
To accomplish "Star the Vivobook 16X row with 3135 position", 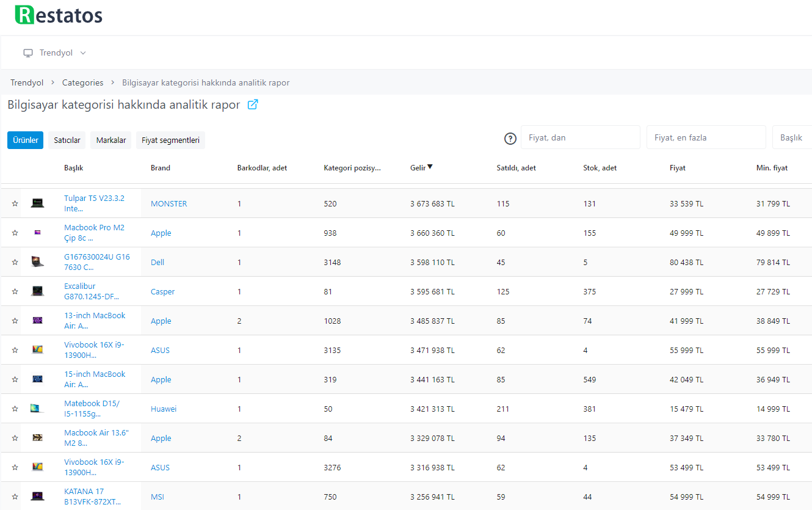I will 15,350.
